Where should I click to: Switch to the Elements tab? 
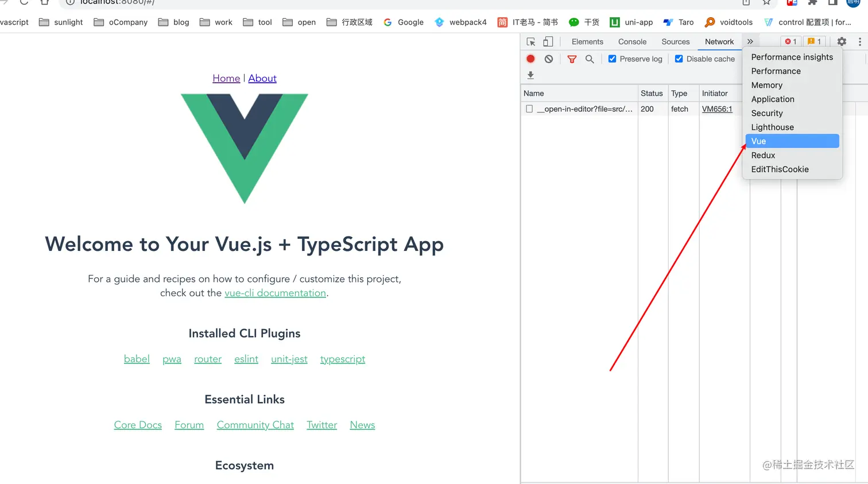pyautogui.click(x=587, y=41)
